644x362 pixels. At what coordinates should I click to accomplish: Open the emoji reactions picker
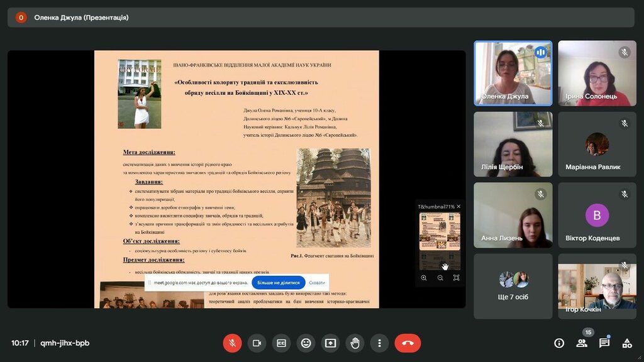click(x=306, y=343)
